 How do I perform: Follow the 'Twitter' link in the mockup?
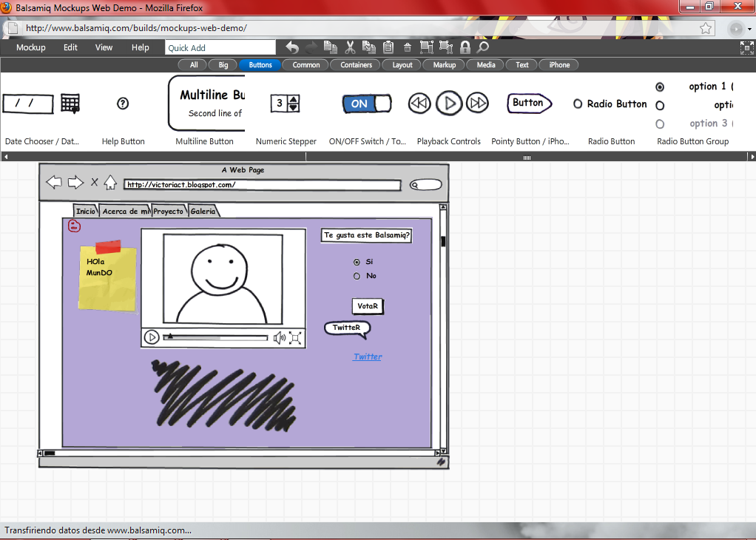(368, 356)
